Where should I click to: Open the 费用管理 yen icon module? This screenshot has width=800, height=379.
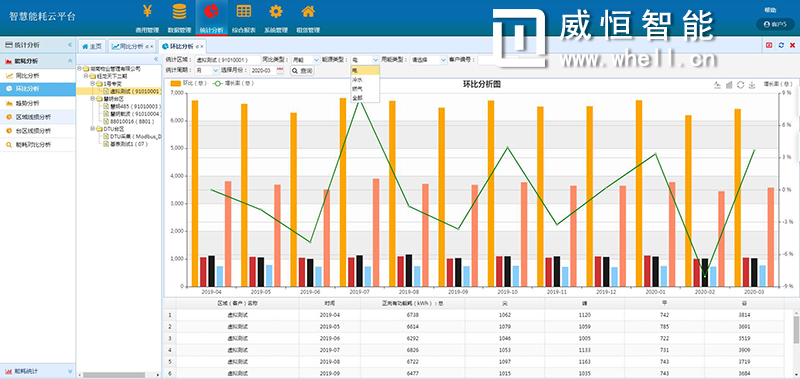coord(147,18)
